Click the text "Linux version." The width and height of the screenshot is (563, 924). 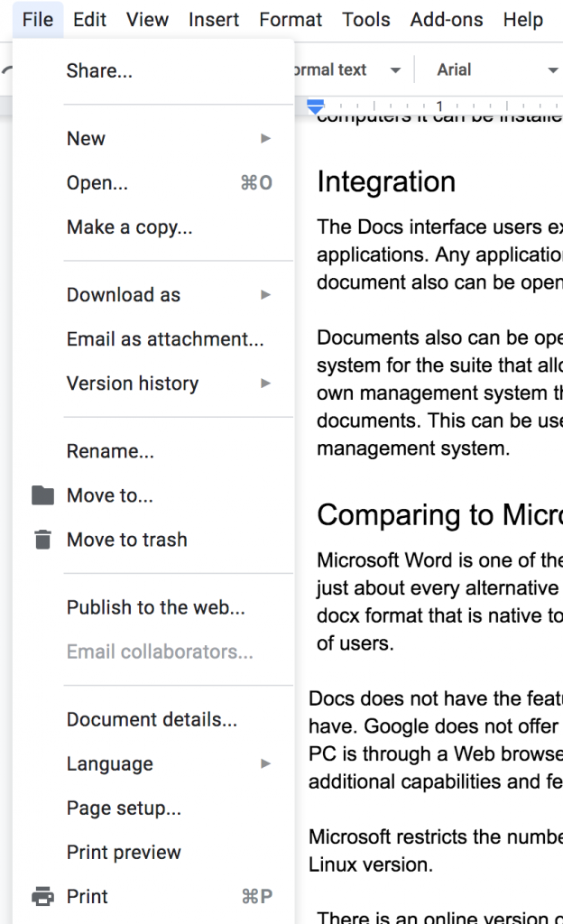(x=371, y=865)
